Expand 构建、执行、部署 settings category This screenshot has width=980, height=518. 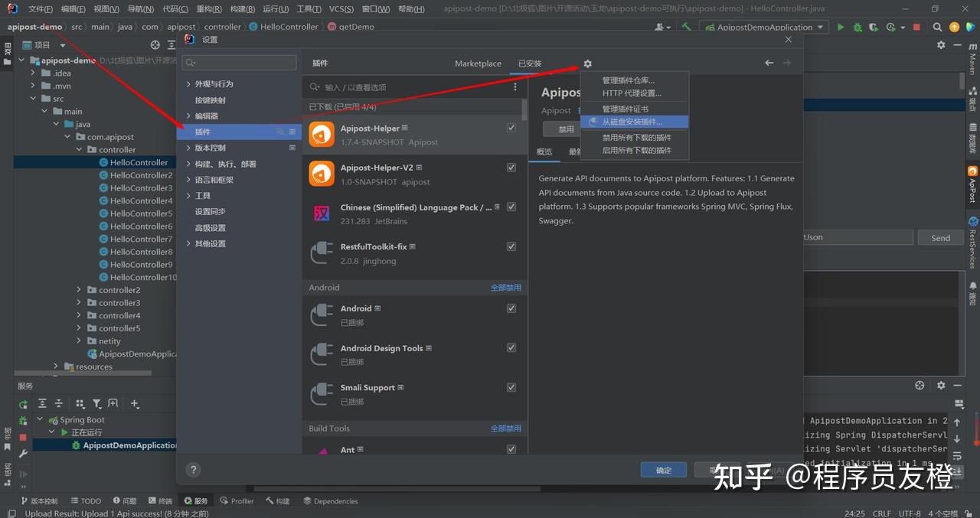pyautogui.click(x=188, y=164)
